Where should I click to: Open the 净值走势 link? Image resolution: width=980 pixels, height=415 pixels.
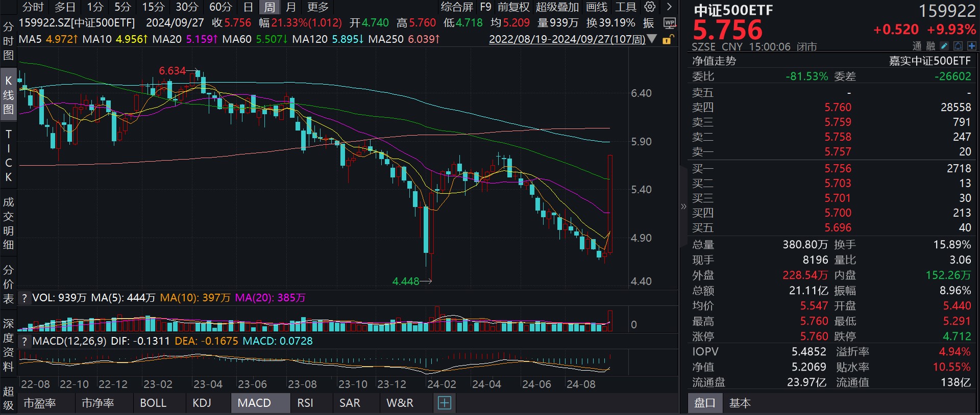(714, 61)
